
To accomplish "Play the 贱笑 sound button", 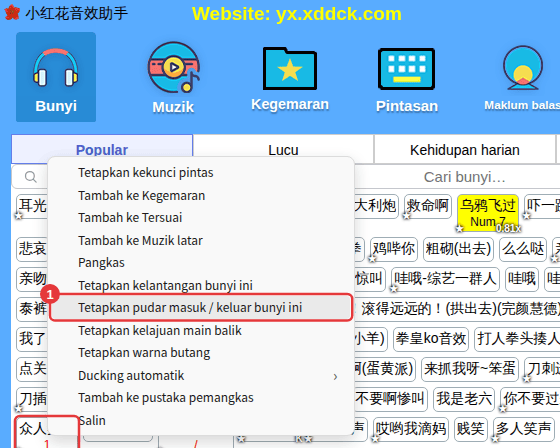I will point(471,429).
